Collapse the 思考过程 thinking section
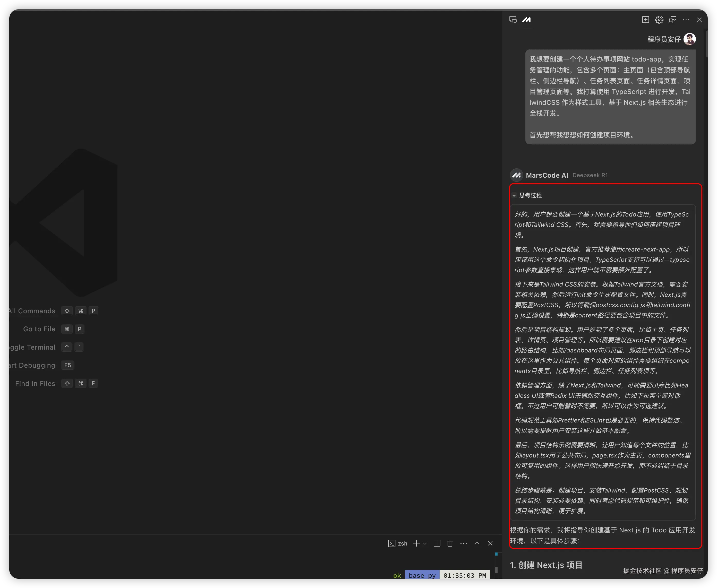 [x=514, y=195]
